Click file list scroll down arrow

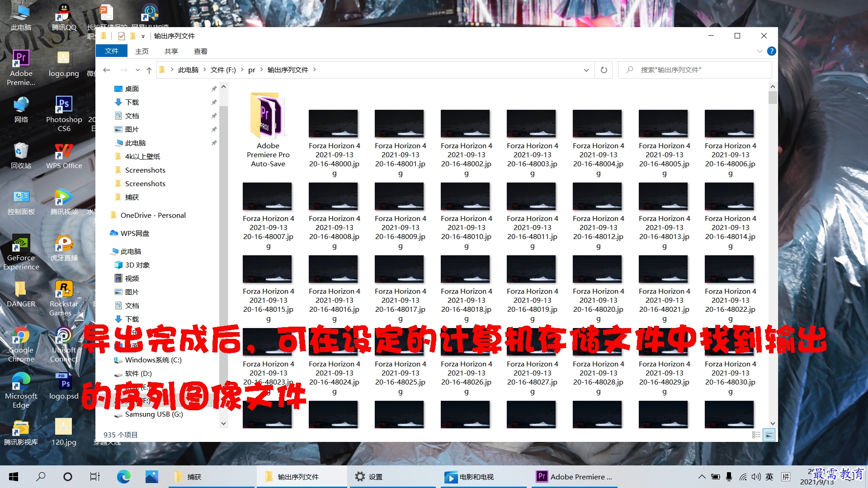click(x=773, y=423)
